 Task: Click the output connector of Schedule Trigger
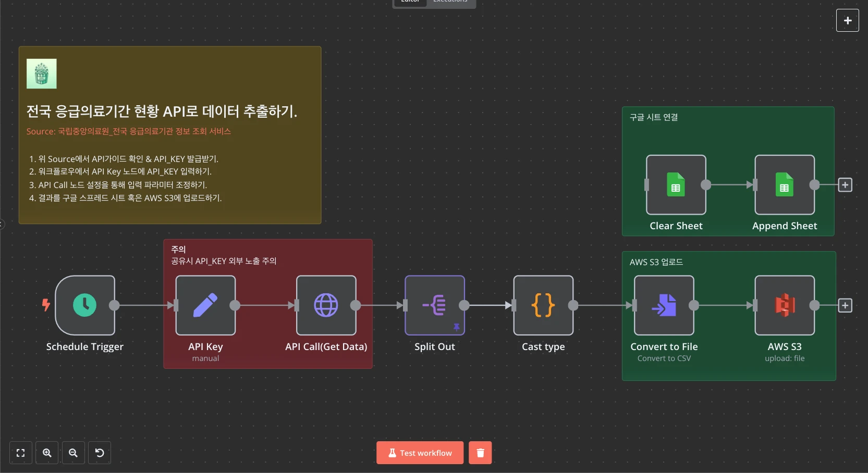tap(114, 305)
